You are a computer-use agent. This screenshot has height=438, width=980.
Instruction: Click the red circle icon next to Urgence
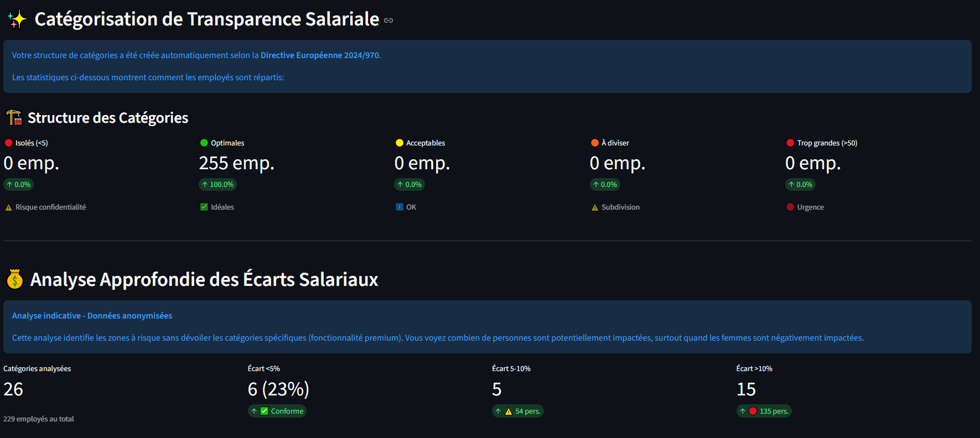tap(790, 207)
